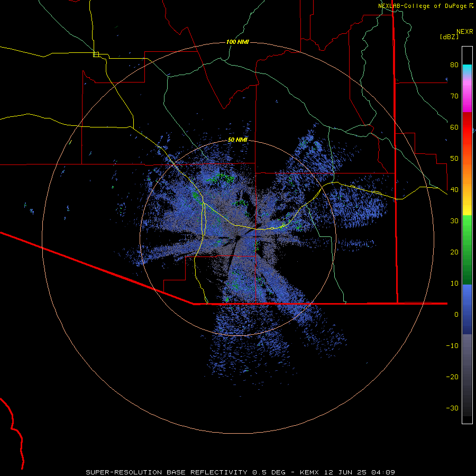Click the 20 value on dBZ scale
Image resolution: width=476 pixels, height=476 pixels.
coord(454,252)
